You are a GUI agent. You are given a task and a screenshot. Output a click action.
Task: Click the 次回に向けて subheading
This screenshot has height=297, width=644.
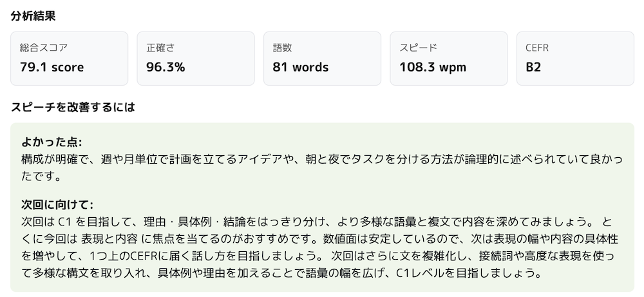(57, 205)
